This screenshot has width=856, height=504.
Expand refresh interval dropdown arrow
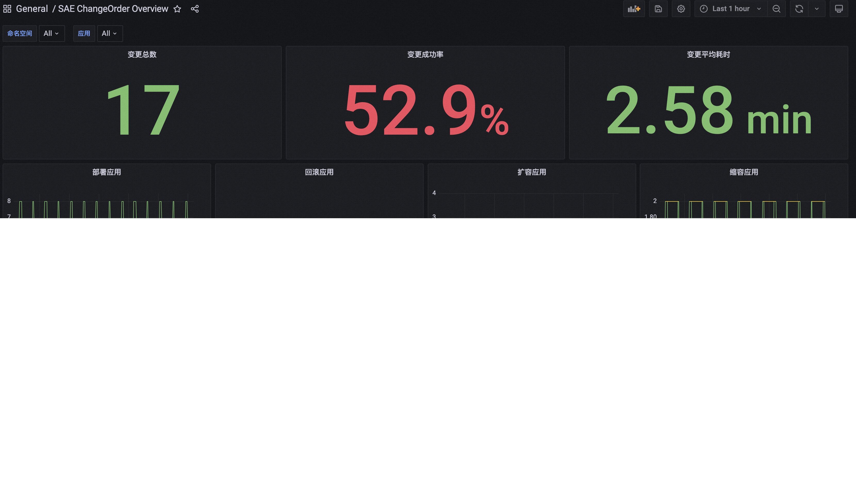click(x=817, y=9)
